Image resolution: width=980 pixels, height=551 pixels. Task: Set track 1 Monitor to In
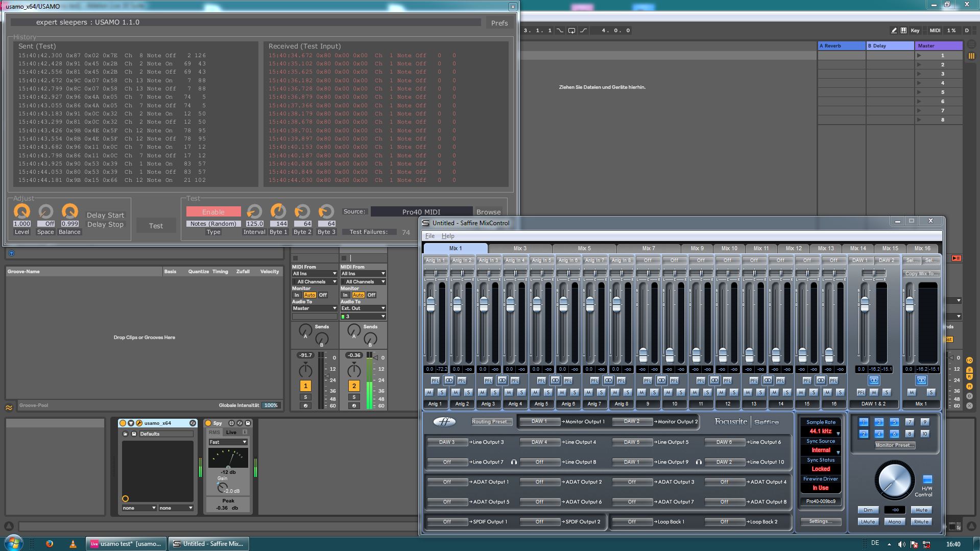(x=296, y=295)
